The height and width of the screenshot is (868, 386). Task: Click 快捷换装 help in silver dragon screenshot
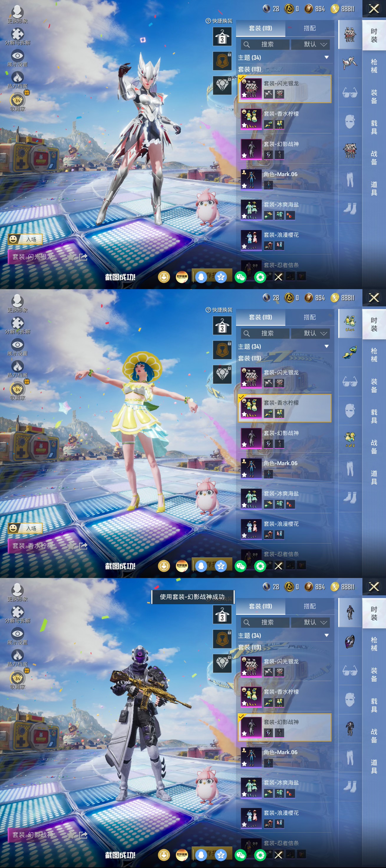pos(219,21)
